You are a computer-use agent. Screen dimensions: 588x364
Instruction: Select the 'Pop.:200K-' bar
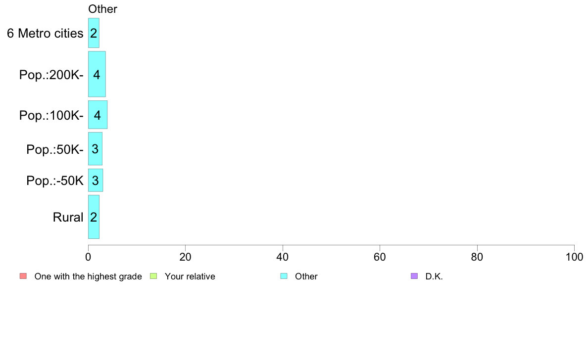97,74
